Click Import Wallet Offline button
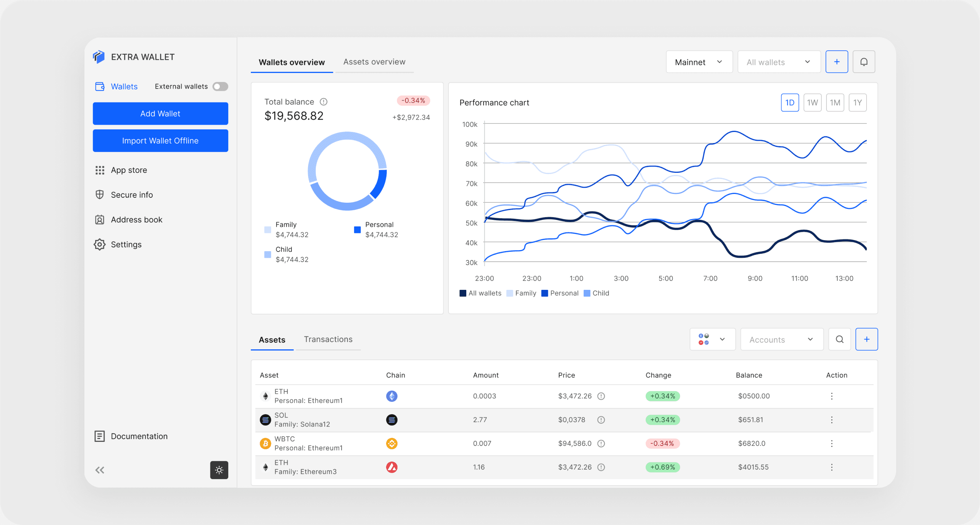980x525 pixels. 160,140
